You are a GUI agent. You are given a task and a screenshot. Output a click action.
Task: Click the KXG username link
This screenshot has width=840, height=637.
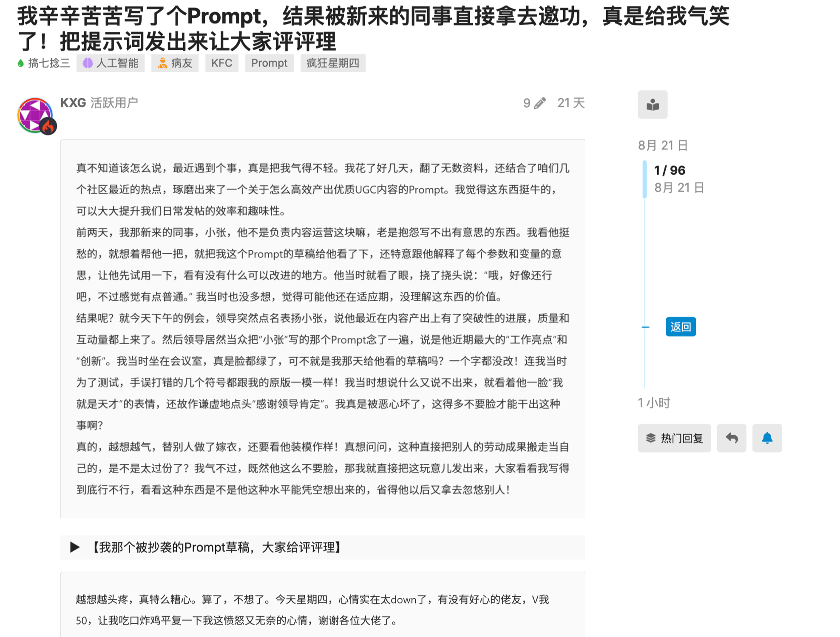(73, 103)
